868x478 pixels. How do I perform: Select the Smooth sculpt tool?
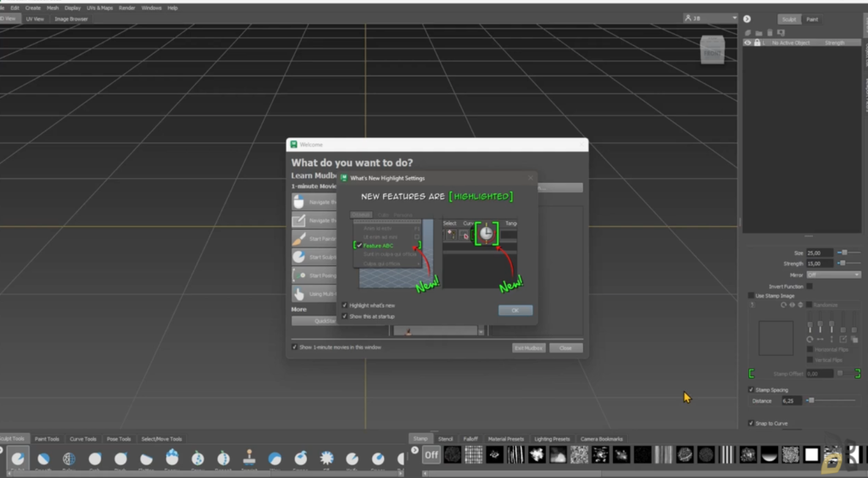click(43, 458)
